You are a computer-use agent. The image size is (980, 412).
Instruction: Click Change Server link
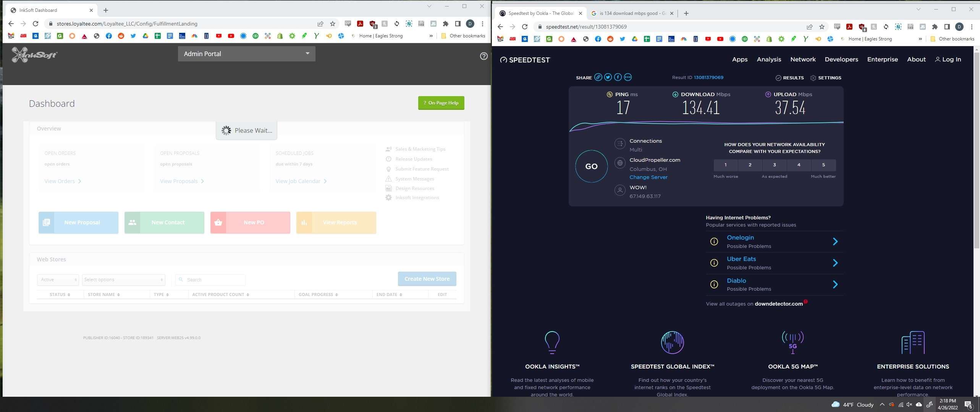tap(648, 177)
